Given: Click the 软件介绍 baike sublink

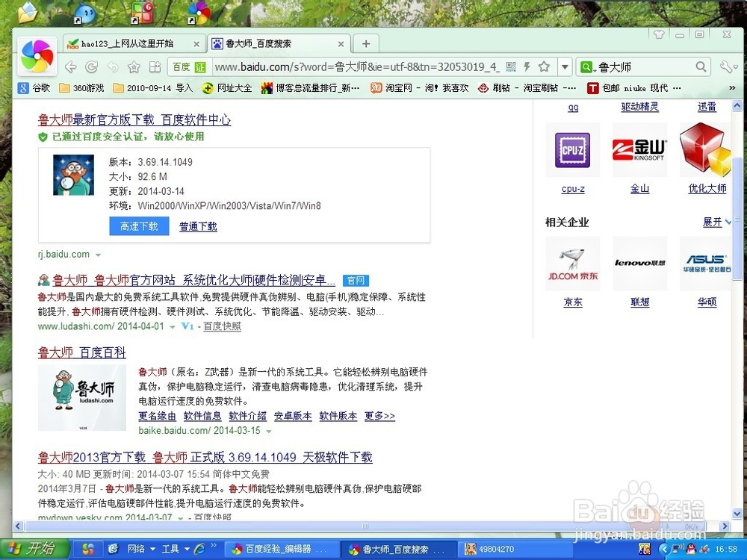Looking at the screenshot, I should pos(248,416).
